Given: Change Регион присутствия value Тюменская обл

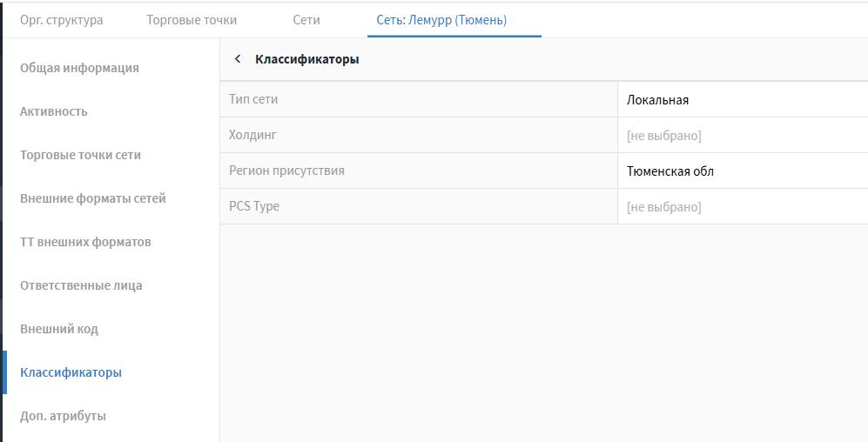Looking at the screenshot, I should [670, 171].
